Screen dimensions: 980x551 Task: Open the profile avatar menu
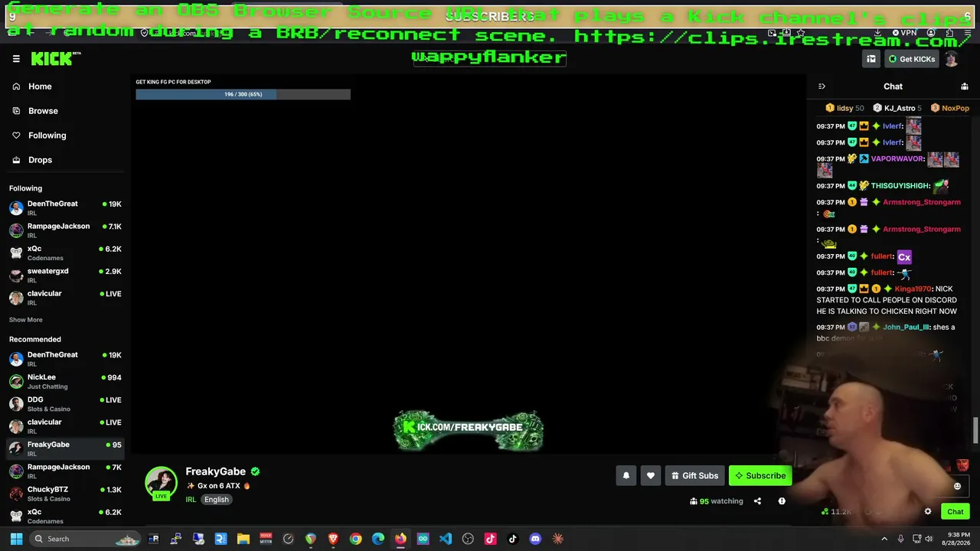pyautogui.click(x=951, y=59)
